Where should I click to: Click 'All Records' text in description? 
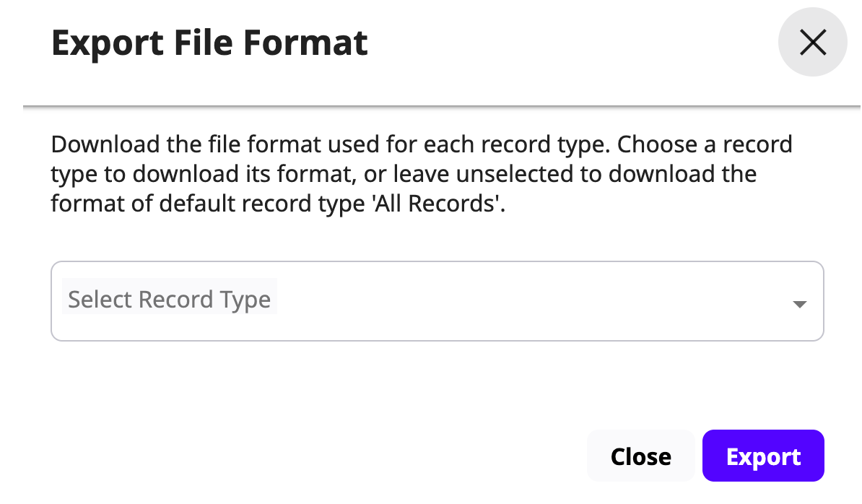[437, 204]
